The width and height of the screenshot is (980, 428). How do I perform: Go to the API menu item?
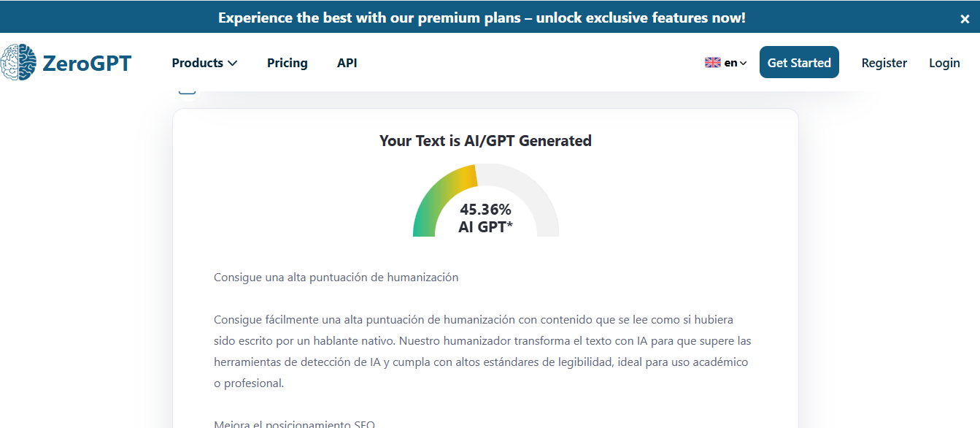point(347,63)
